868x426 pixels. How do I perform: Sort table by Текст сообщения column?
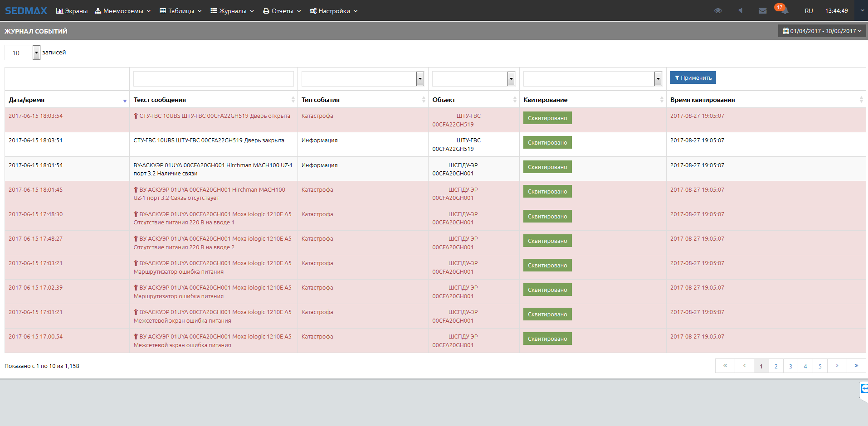pos(293,100)
